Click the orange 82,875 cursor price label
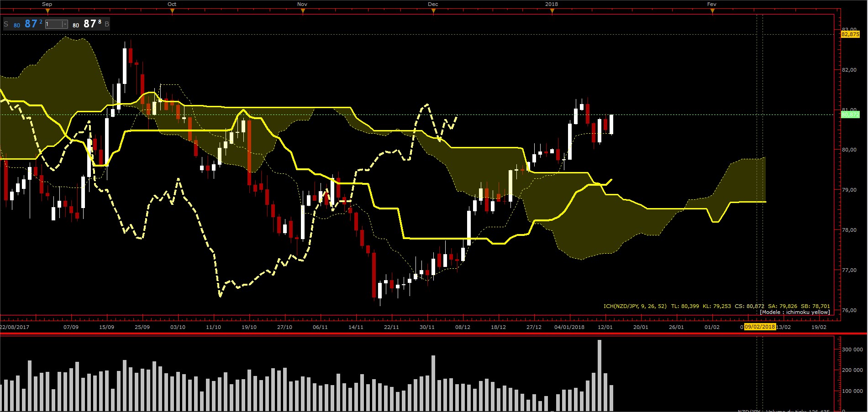 (x=850, y=34)
